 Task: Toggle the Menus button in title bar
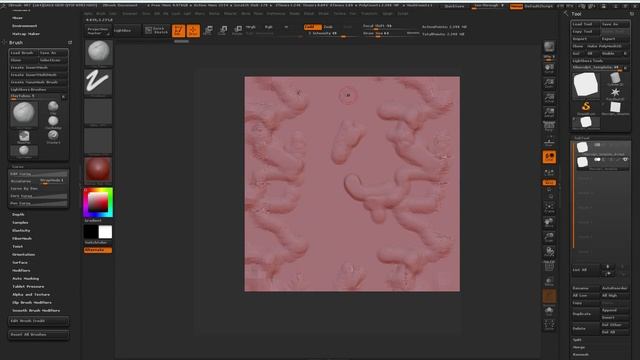coord(516,6)
